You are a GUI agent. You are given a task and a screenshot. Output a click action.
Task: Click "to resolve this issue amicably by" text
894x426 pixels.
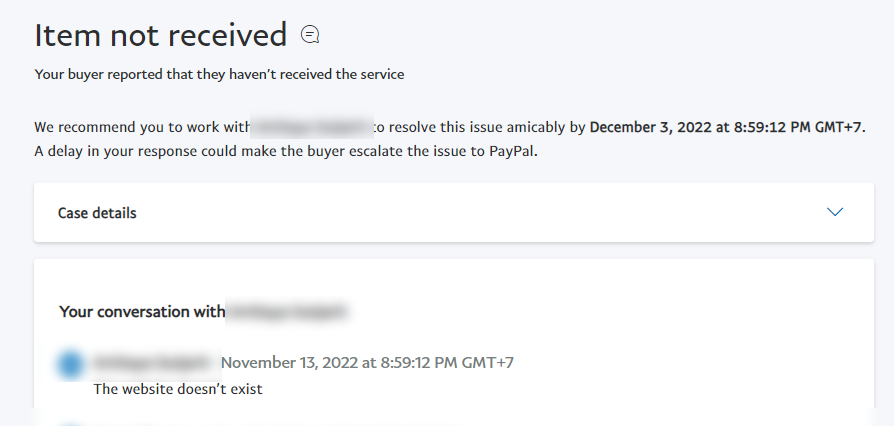point(479,127)
